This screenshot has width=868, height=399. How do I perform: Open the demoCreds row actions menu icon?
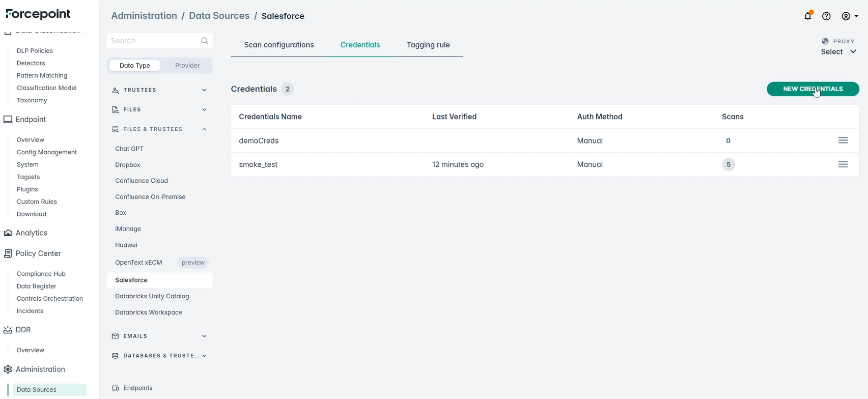click(843, 140)
